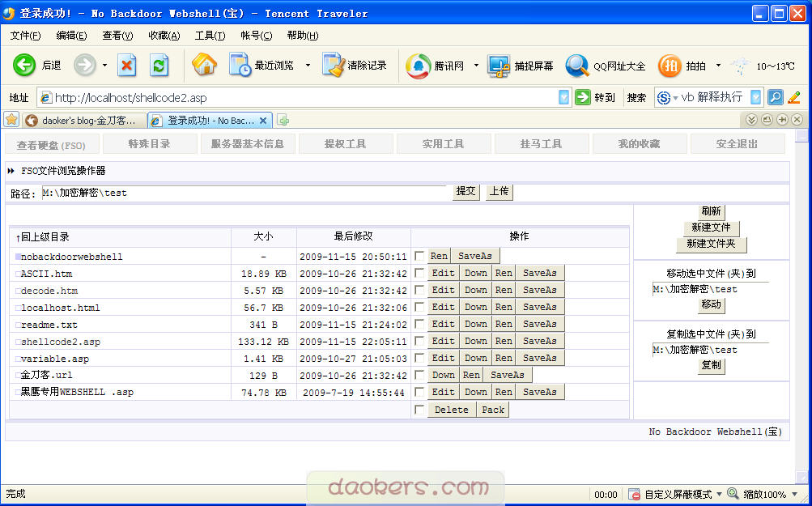Open the zoom 缩放100% dropdown arrow
This screenshot has width=812, height=506.
point(794,495)
